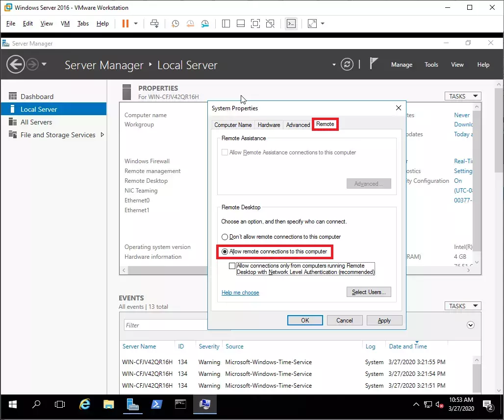The height and width of the screenshot is (420, 504).
Task: Revert to snapshot toolbar icon
Action: click(190, 24)
